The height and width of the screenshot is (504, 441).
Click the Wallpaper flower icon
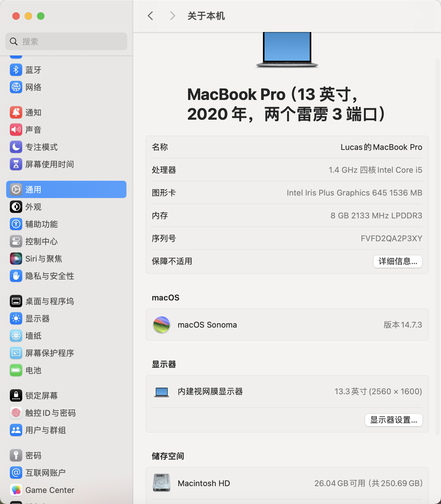[x=16, y=336]
